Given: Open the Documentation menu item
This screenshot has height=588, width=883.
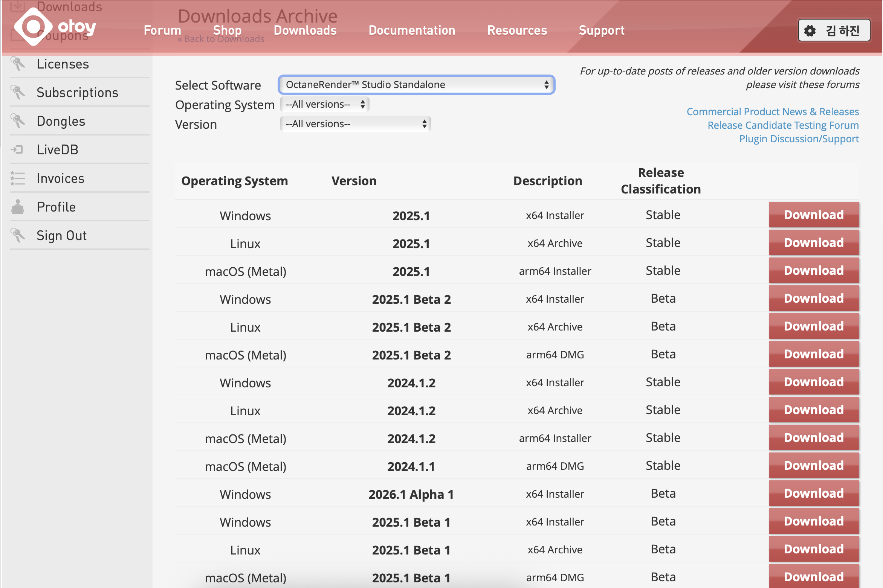Looking at the screenshot, I should point(412,30).
